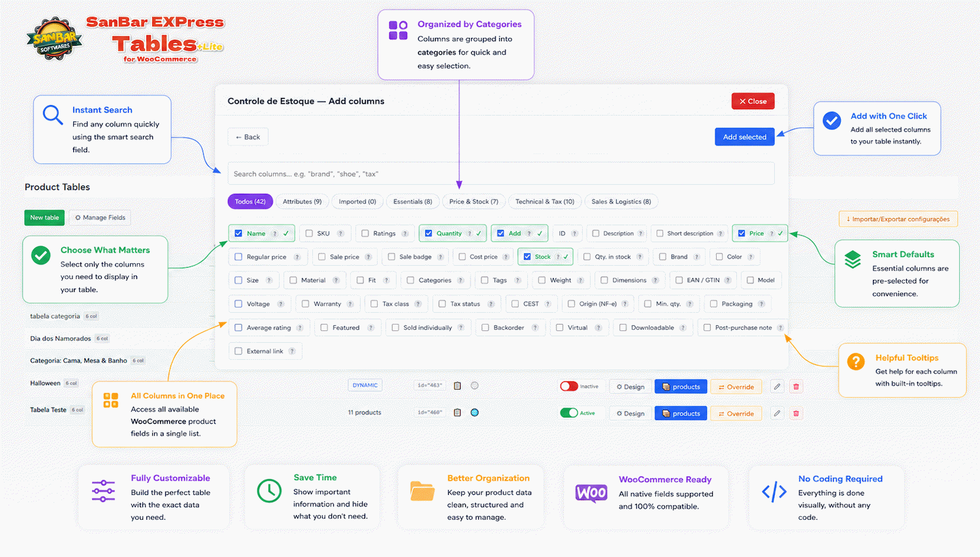This screenshot has height=557, width=980.
Task: Click the Add selected button
Action: (x=745, y=137)
